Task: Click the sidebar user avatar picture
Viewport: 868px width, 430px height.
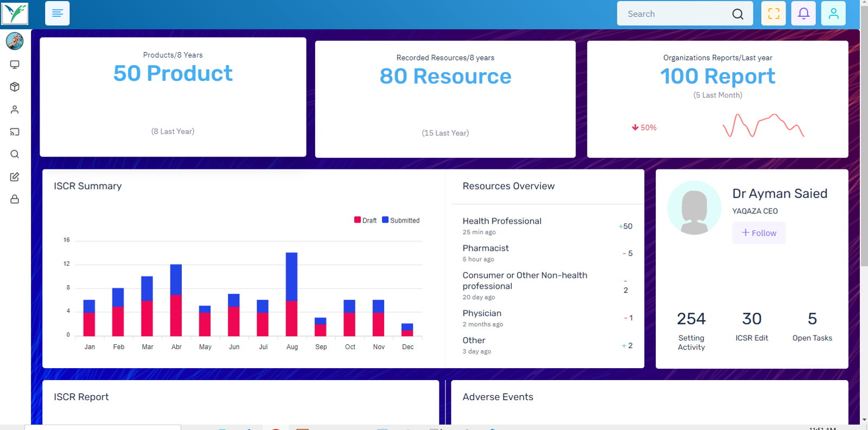Action: coord(15,41)
